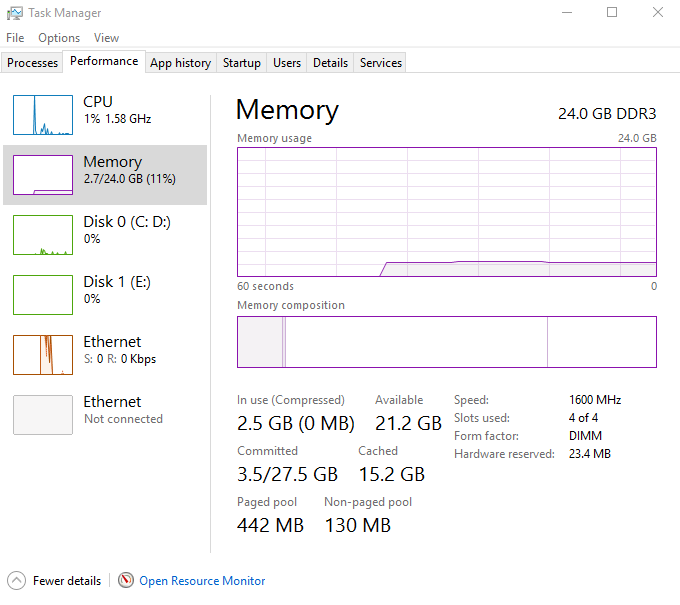Click the Paged pool value 442 MB
Screen dimensions: 680x605
point(270,525)
